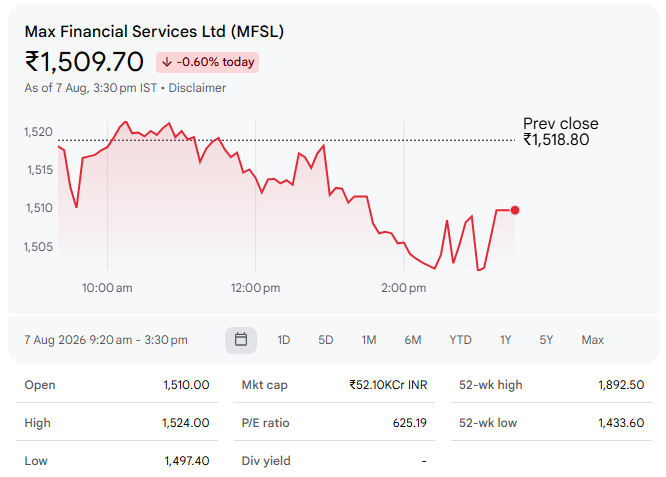The height and width of the screenshot is (477, 666).
Task: Click the 52-wk high label
Action: (x=491, y=385)
